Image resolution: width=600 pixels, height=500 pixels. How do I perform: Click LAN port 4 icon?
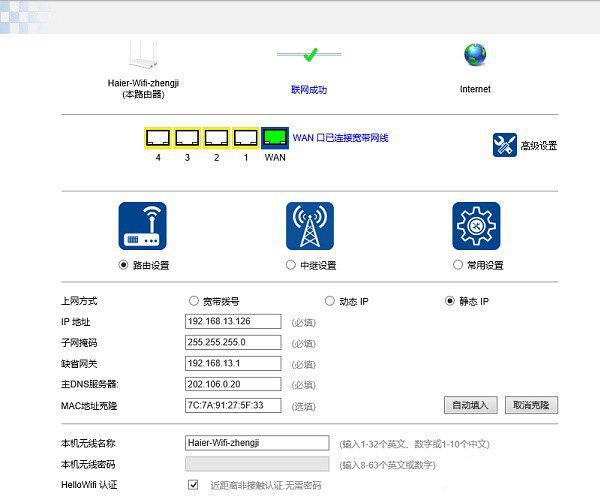click(158, 138)
